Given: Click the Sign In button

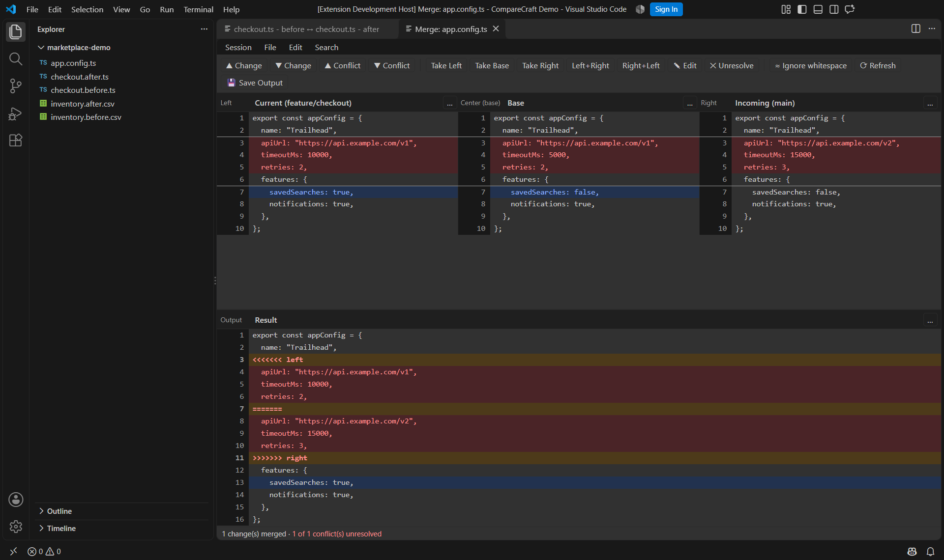Looking at the screenshot, I should [x=666, y=9].
